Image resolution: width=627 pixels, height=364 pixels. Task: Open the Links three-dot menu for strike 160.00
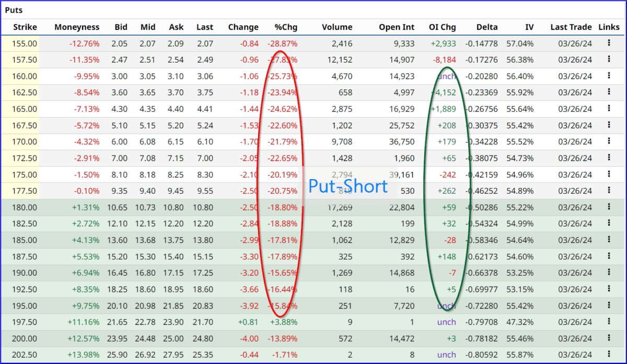point(609,76)
